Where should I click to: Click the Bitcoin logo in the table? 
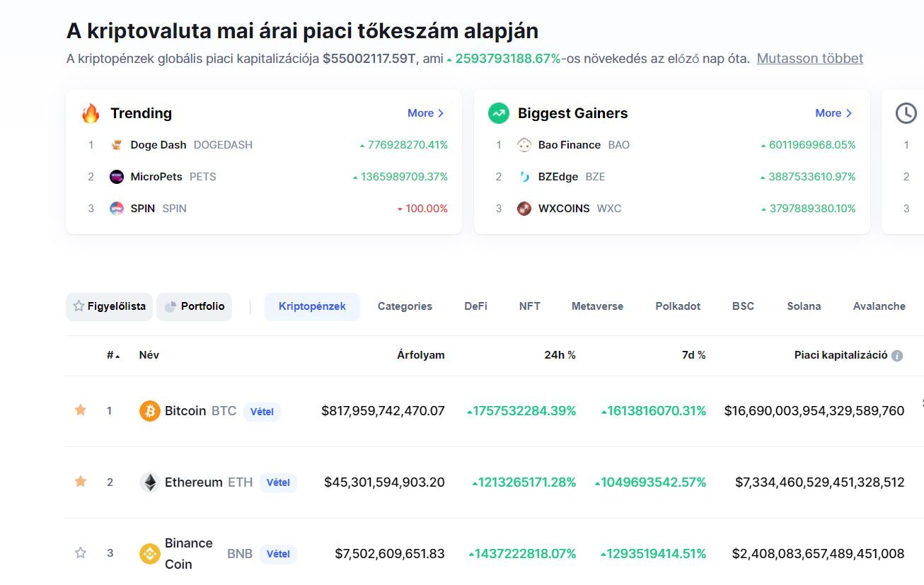[x=150, y=411]
